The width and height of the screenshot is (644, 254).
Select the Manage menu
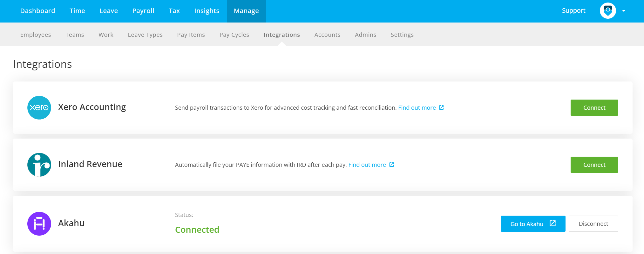(246, 11)
